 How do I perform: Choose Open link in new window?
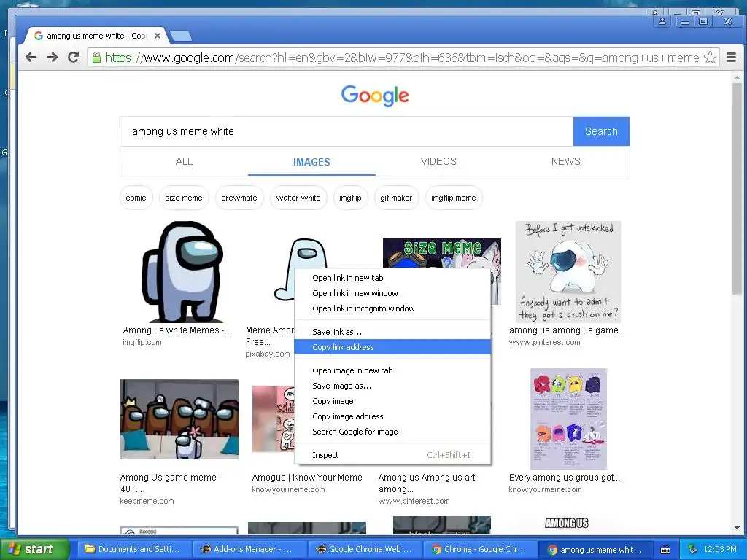point(392,293)
